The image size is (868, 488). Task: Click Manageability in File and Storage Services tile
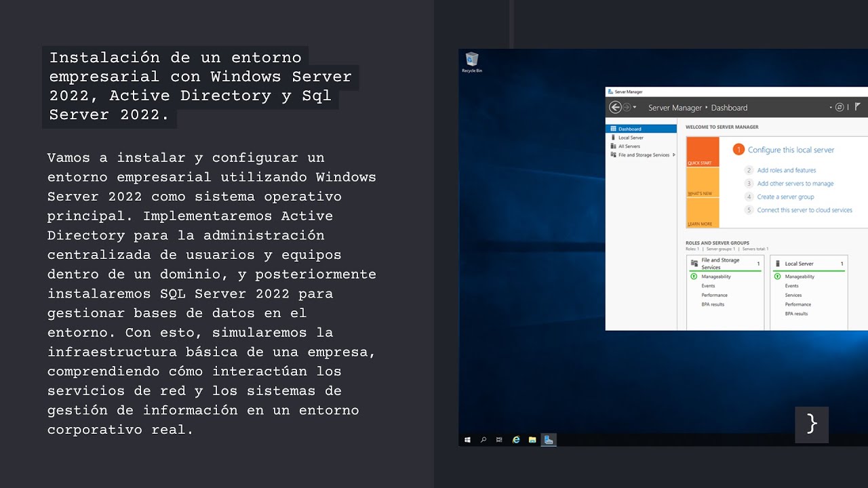716,277
